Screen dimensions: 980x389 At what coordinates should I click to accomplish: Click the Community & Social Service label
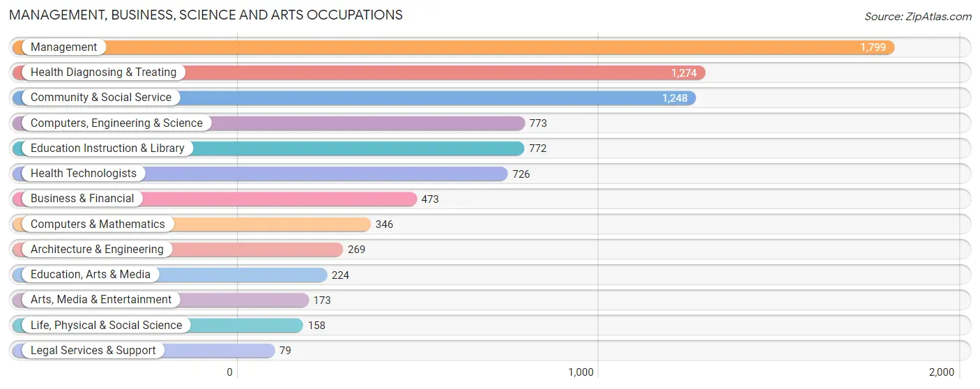(101, 98)
